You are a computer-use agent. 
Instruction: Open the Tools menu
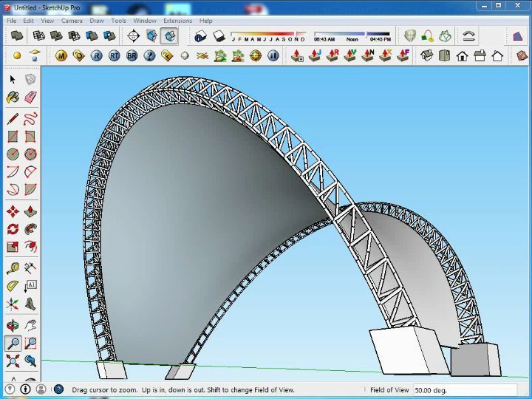(x=119, y=21)
